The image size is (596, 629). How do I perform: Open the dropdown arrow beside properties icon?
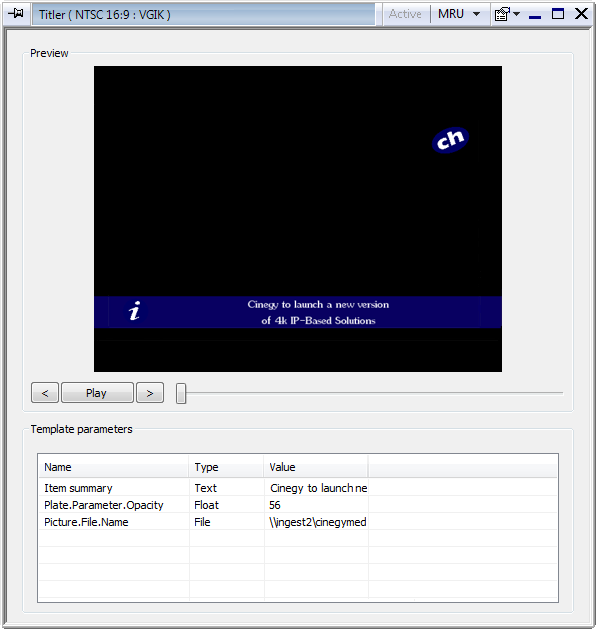(517, 14)
